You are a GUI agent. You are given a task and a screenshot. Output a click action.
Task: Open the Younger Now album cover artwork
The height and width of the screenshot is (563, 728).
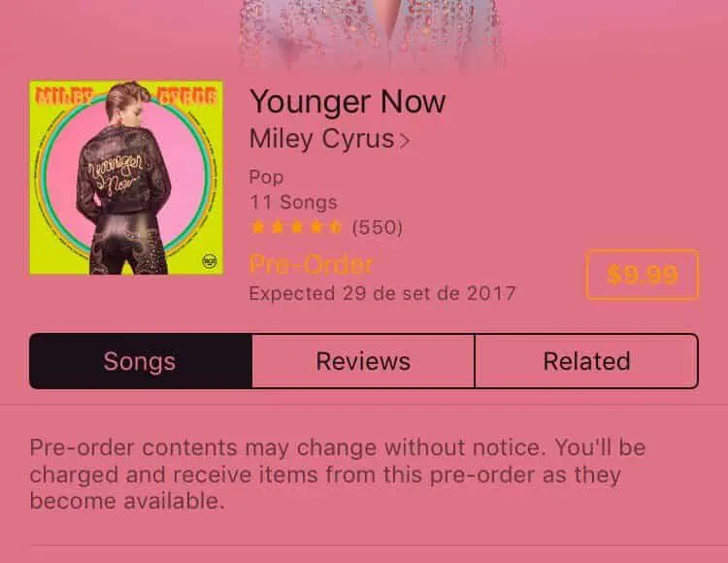click(126, 178)
